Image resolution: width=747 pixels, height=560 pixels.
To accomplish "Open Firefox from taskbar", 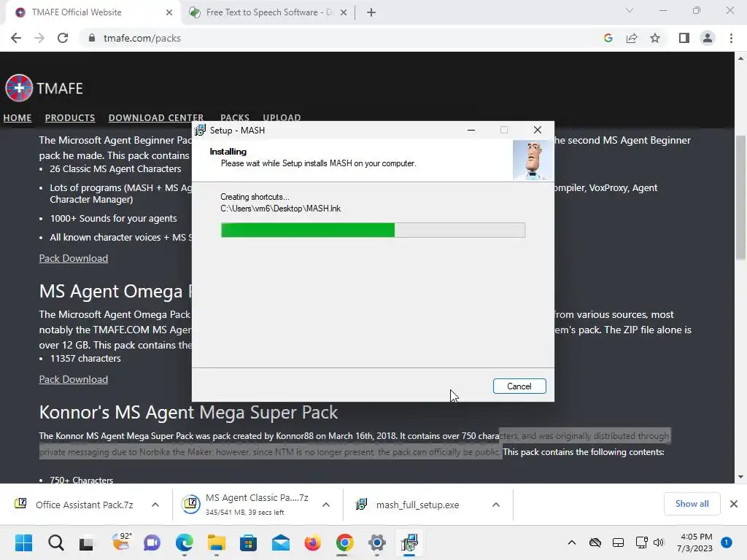I will click(312, 542).
